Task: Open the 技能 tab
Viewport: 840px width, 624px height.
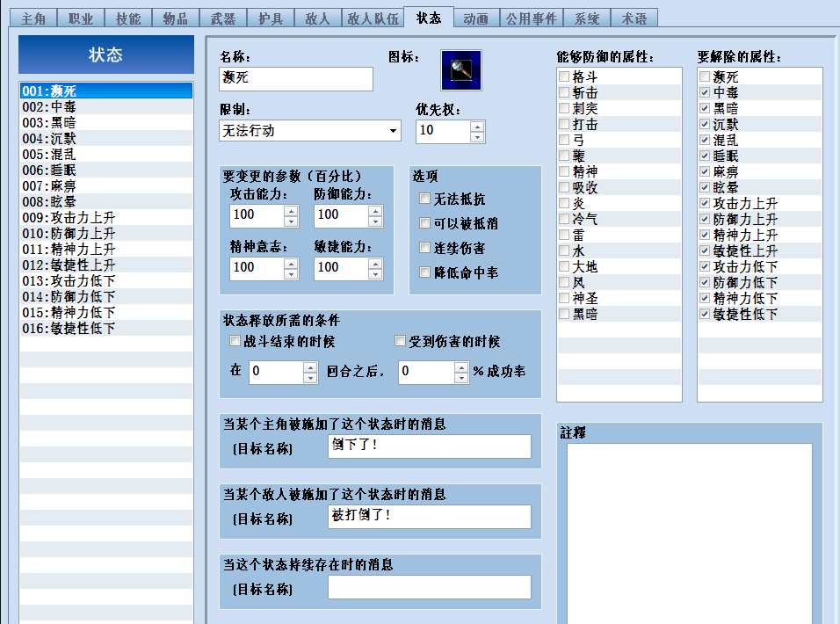Action: point(128,18)
